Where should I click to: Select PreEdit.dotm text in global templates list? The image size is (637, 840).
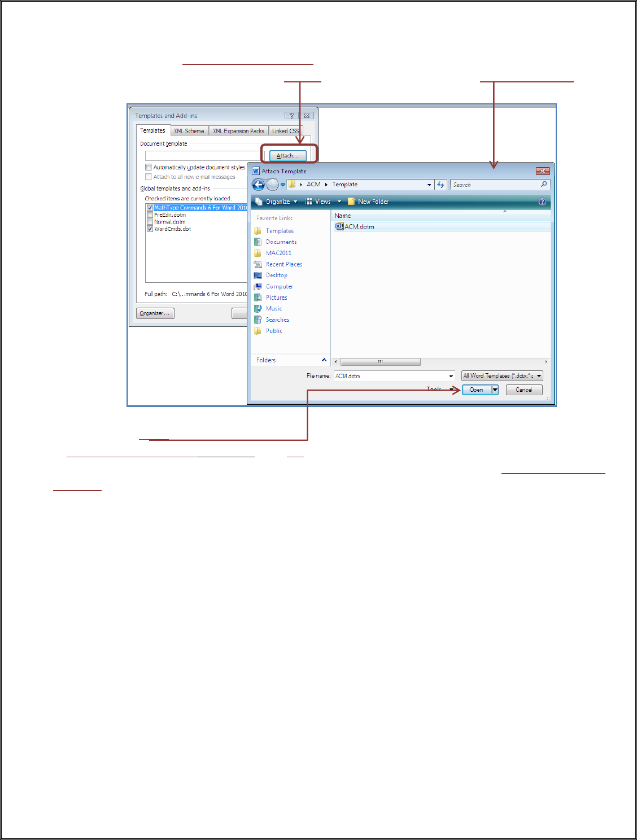point(170,215)
